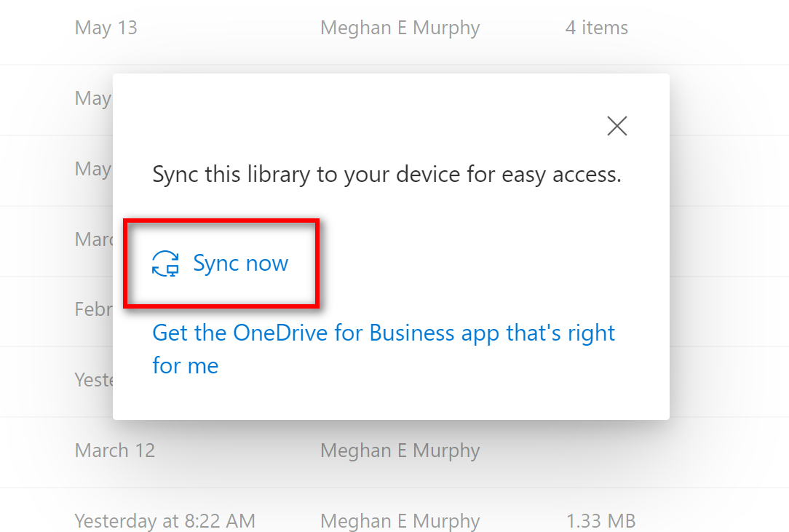Click the Sync this library dialog message text
Image resolution: width=789 pixels, height=532 pixels.
[x=387, y=175]
